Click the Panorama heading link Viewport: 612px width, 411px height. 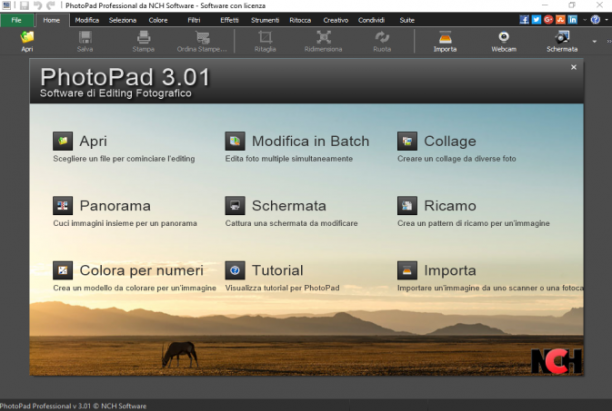point(115,206)
